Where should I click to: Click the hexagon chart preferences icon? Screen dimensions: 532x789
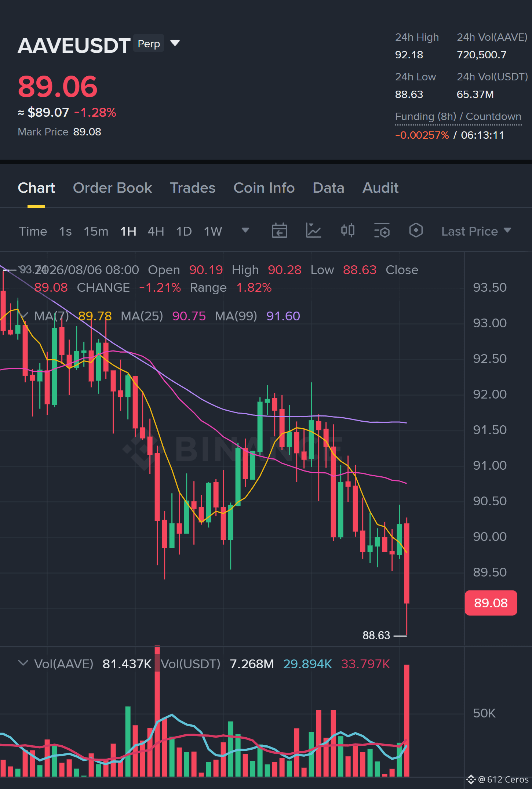(x=416, y=230)
